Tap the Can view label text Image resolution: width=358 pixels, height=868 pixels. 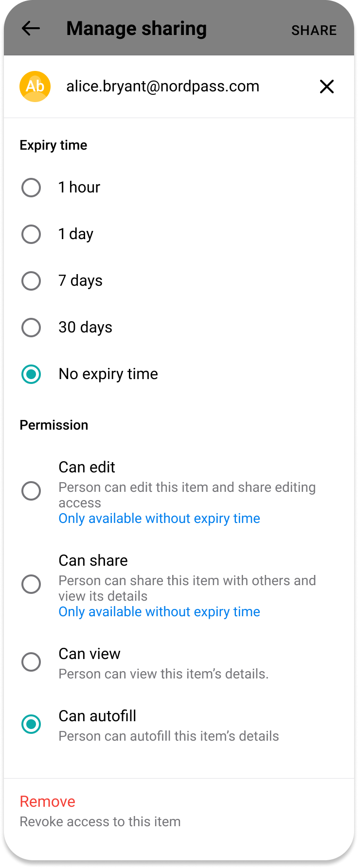coord(89,654)
